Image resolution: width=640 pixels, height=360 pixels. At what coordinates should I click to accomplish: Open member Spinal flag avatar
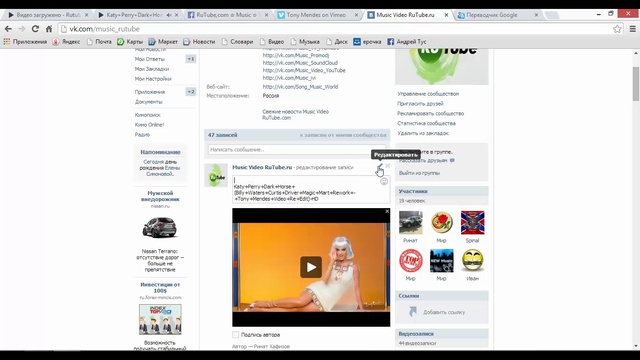pos(473,222)
